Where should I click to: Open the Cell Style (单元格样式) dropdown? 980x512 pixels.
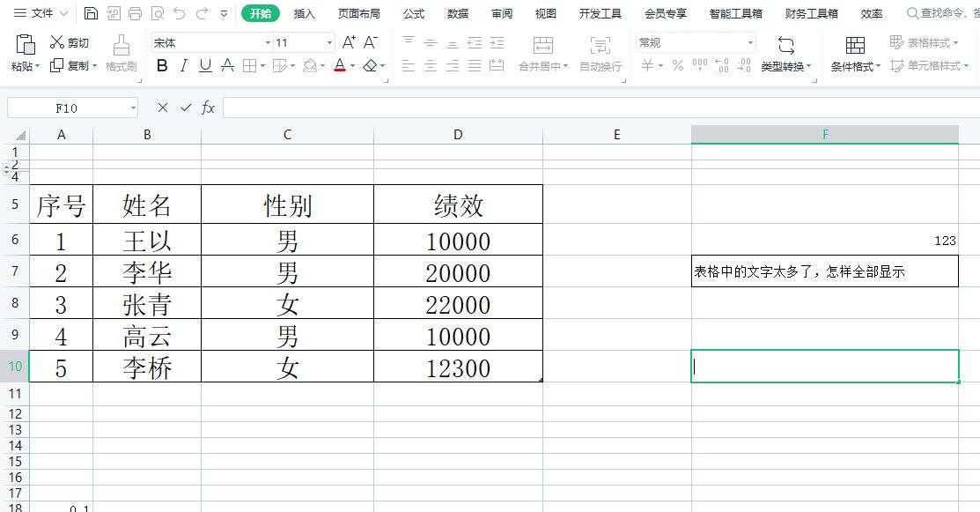click(930, 65)
